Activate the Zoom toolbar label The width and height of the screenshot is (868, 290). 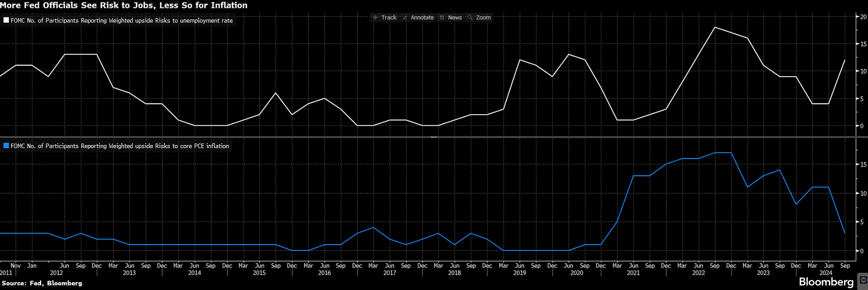pyautogui.click(x=483, y=18)
